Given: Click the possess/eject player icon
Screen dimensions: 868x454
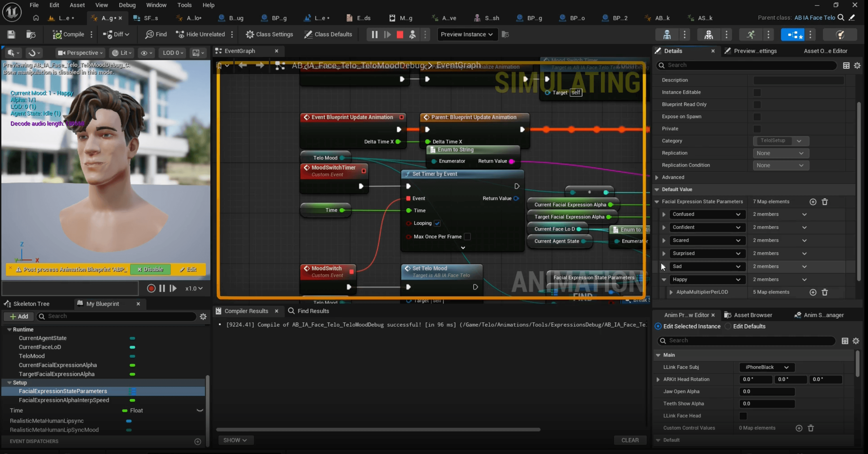Looking at the screenshot, I should pos(412,34).
